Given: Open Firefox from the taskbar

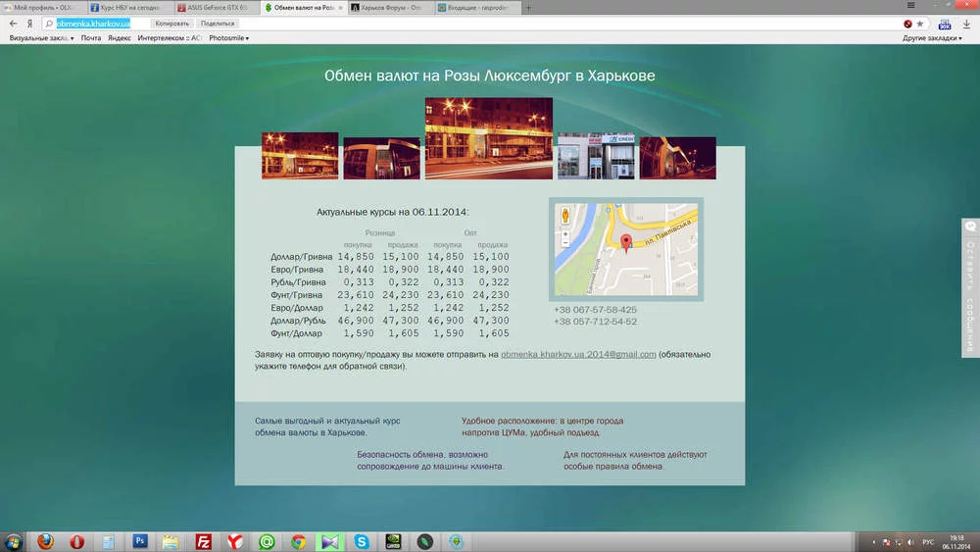Looking at the screenshot, I should coord(45,540).
